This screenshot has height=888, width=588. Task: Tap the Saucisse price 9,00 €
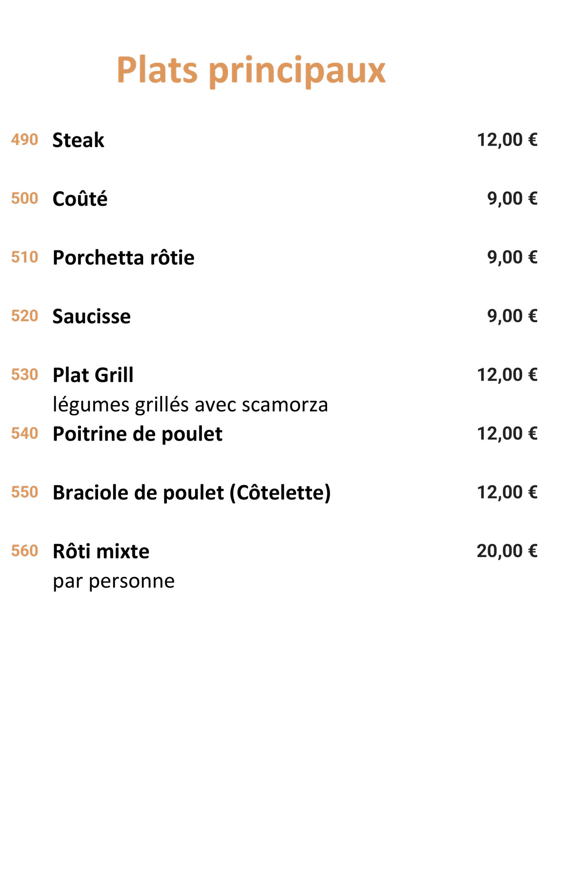point(512,316)
